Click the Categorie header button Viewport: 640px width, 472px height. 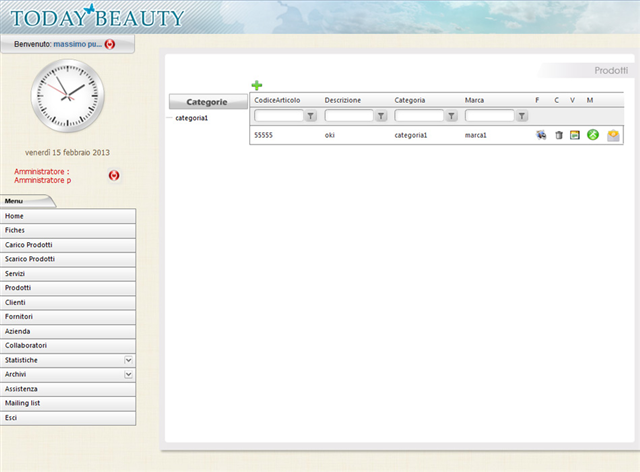208,102
